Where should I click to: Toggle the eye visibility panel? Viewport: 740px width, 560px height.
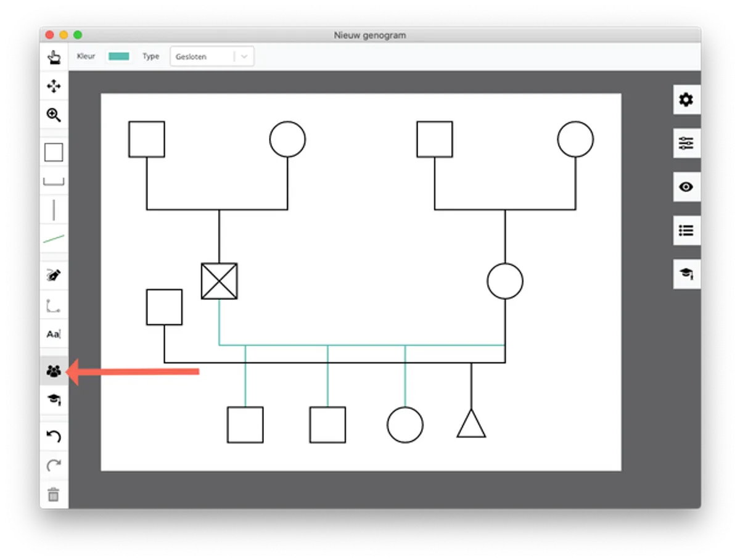coord(686,187)
